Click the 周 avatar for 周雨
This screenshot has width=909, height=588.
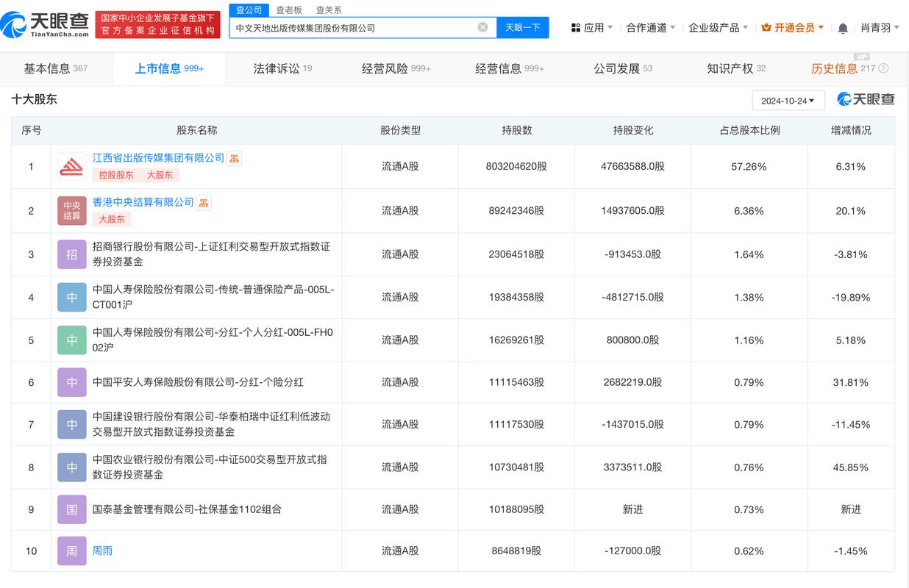point(72,551)
